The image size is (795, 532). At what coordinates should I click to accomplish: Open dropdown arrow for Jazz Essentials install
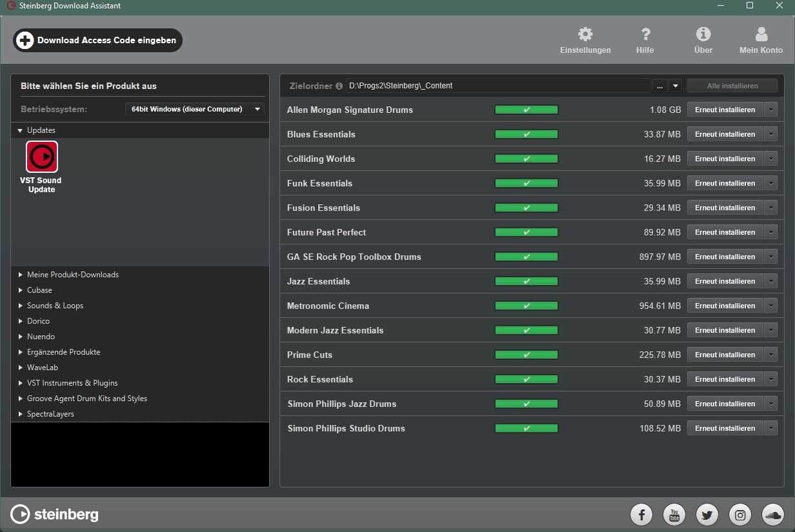(x=771, y=281)
